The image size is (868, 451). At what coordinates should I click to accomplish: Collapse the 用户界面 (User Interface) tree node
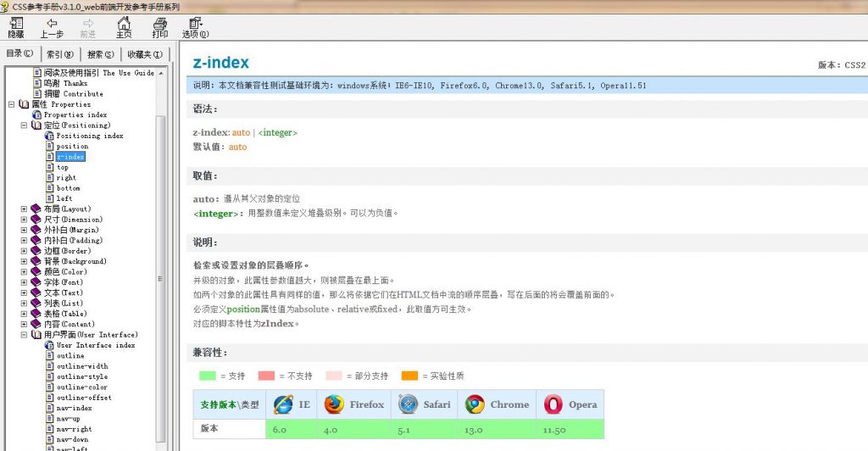(24, 335)
